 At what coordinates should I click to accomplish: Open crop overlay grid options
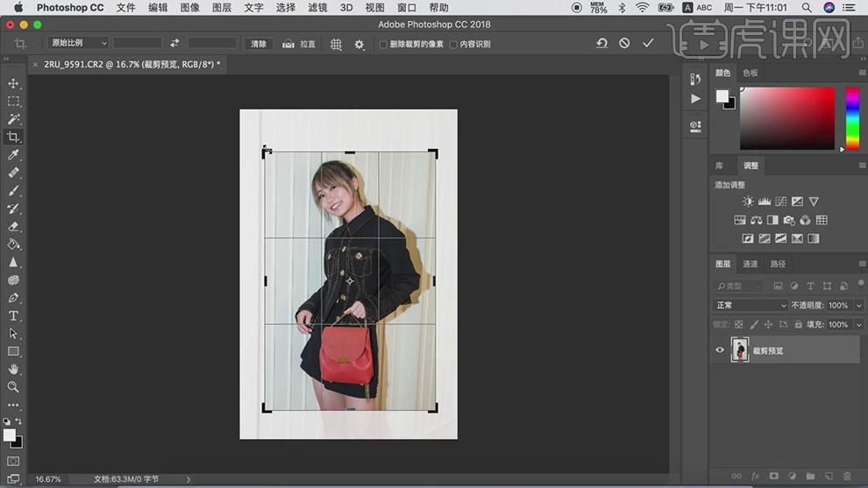coord(336,45)
